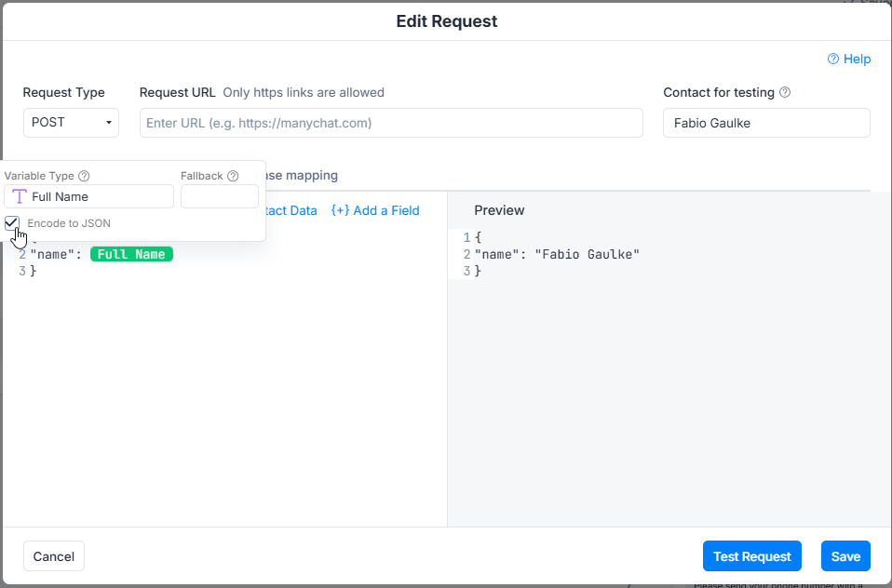Screen dimensions: 892x588
Task: Click the Preview text "name": "Fabio Gaulke"
Action: coord(557,254)
